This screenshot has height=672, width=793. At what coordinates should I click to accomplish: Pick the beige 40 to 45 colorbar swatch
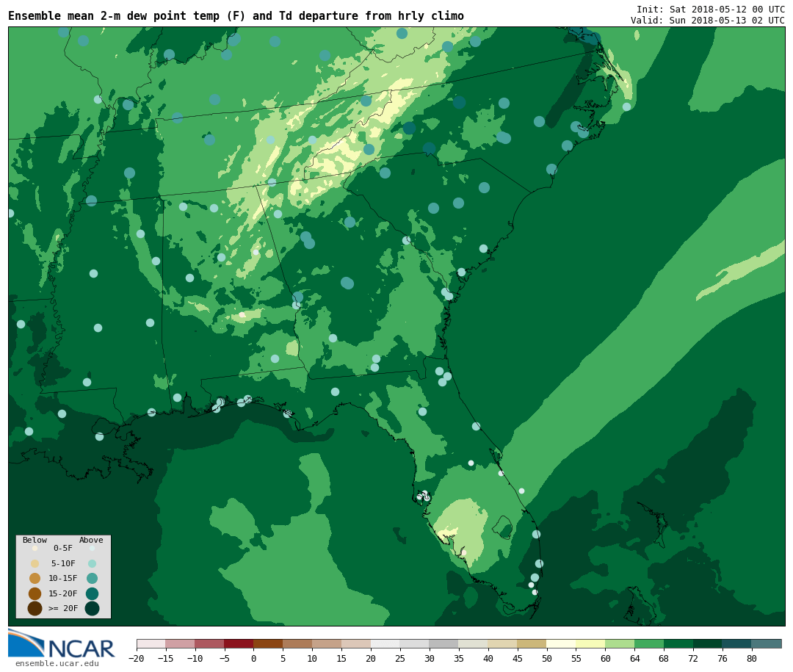[503, 643]
